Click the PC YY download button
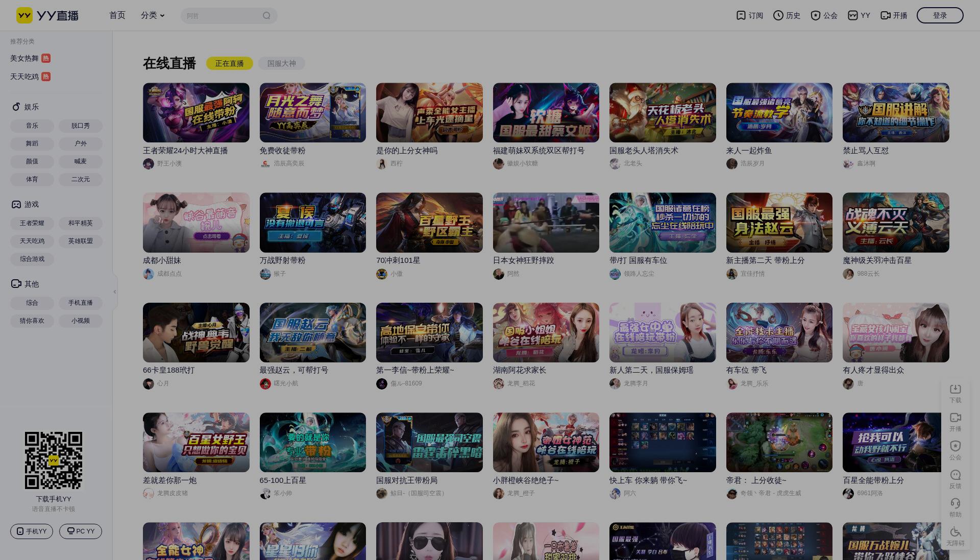This screenshot has width=980, height=560. click(81, 531)
